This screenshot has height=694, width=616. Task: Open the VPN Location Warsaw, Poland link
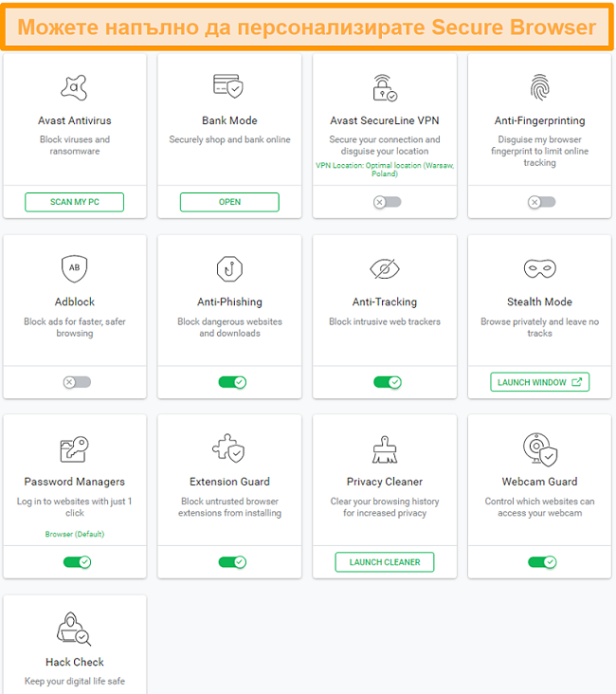385,169
